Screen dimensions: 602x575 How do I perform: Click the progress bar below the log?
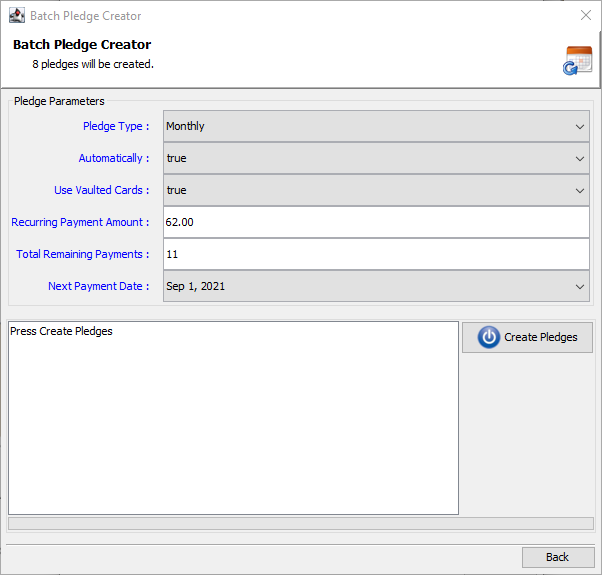[x=301, y=523]
